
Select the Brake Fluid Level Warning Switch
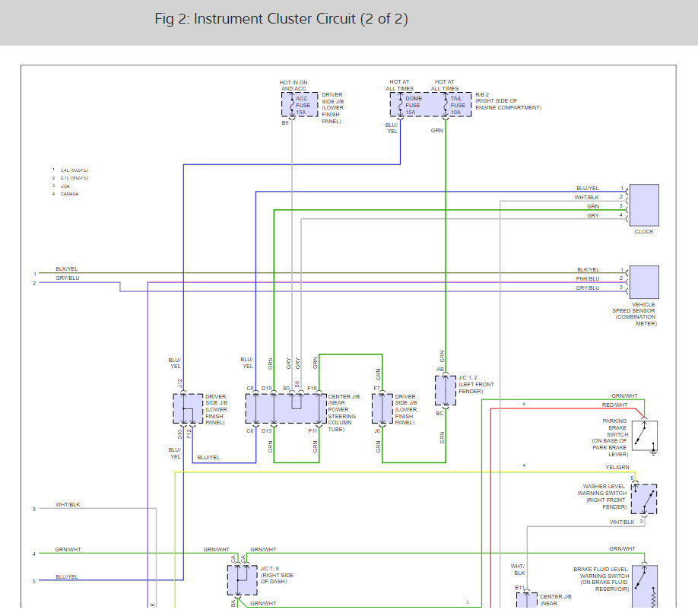pyautogui.click(x=644, y=586)
